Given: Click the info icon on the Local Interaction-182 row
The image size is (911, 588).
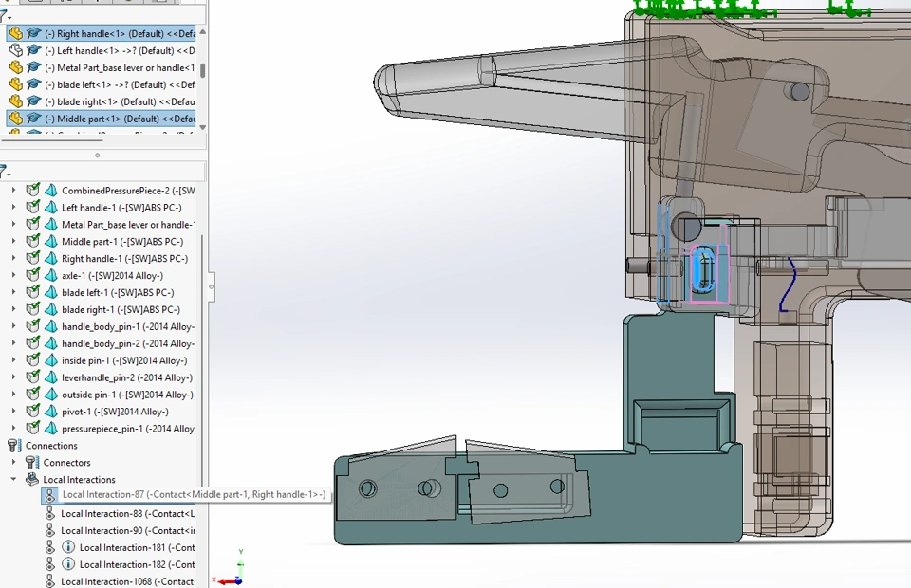Looking at the screenshot, I should pyautogui.click(x=68, y=564).
